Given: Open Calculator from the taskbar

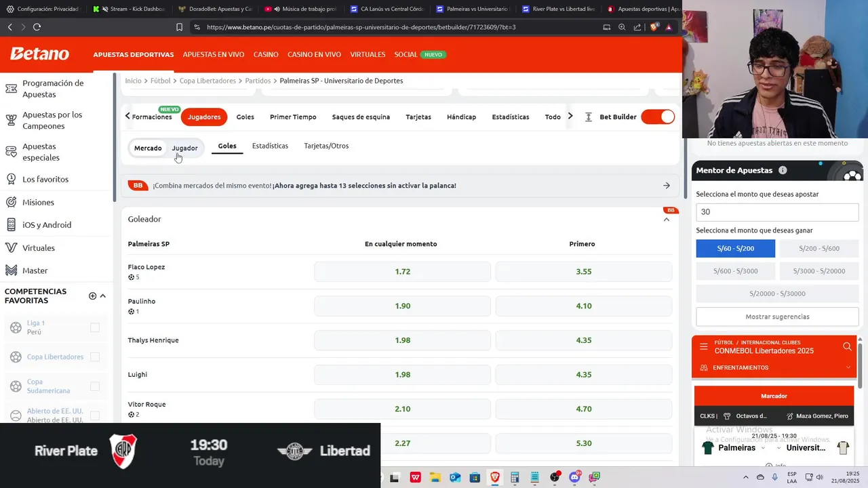Looking at the screenshot, I should (515, 477).
